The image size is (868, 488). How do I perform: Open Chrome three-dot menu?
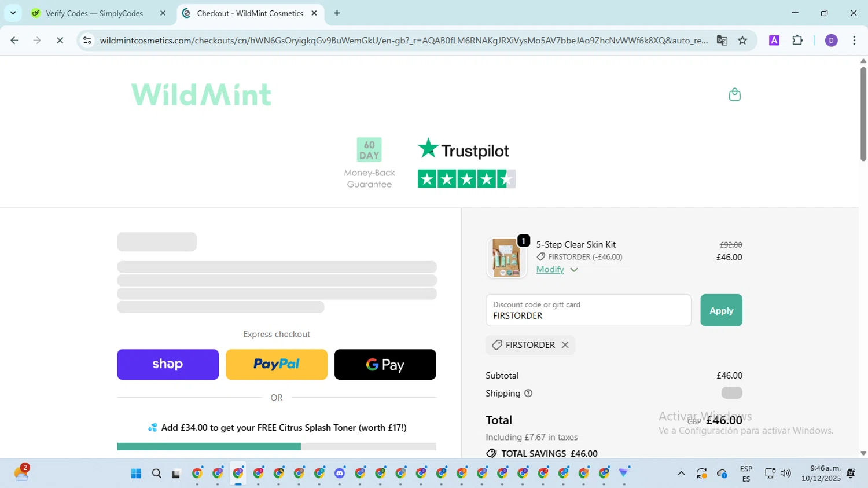click(x=854, y=41)
